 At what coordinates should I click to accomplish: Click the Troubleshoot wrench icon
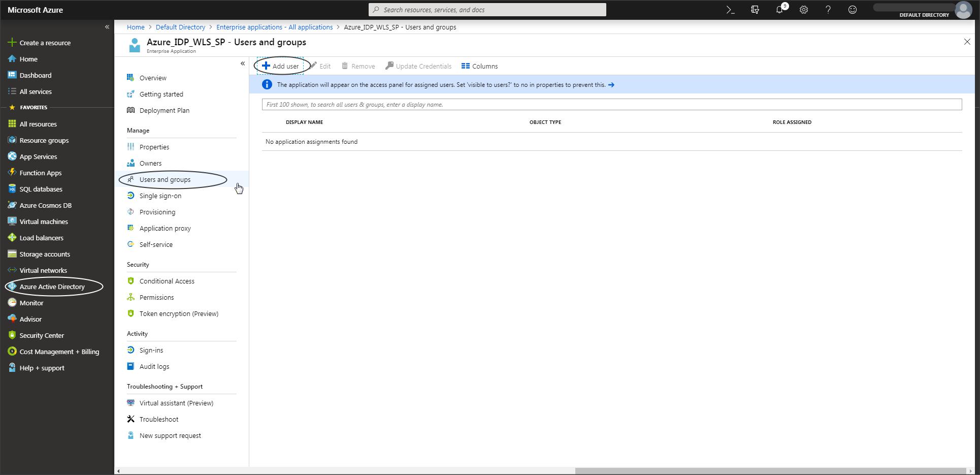click(130, 419)
